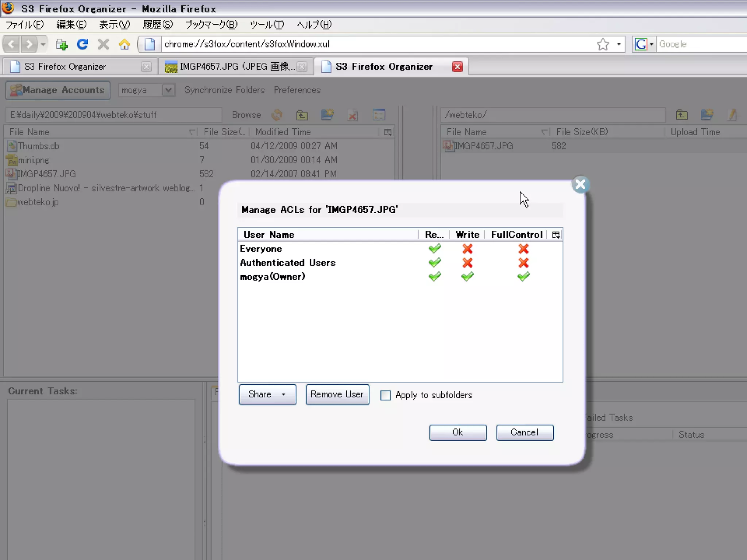747x560 pixels.
Task: Click the new tab plus icon
Action: [62, 44]
